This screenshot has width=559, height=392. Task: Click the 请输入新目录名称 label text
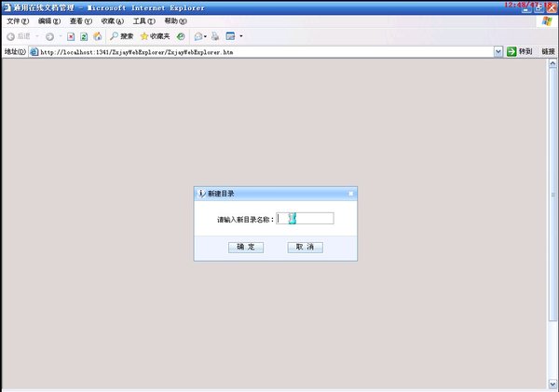point(245,220)
